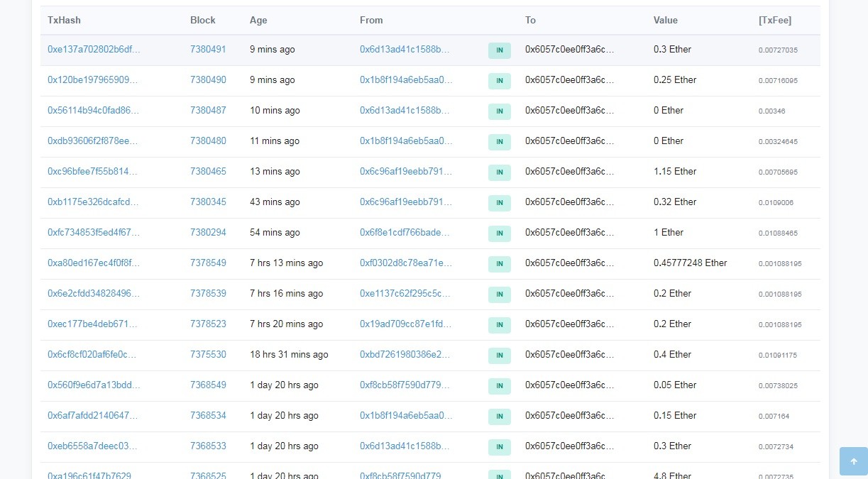Open sender address in 0.32 Ether row

click(406, 202)
